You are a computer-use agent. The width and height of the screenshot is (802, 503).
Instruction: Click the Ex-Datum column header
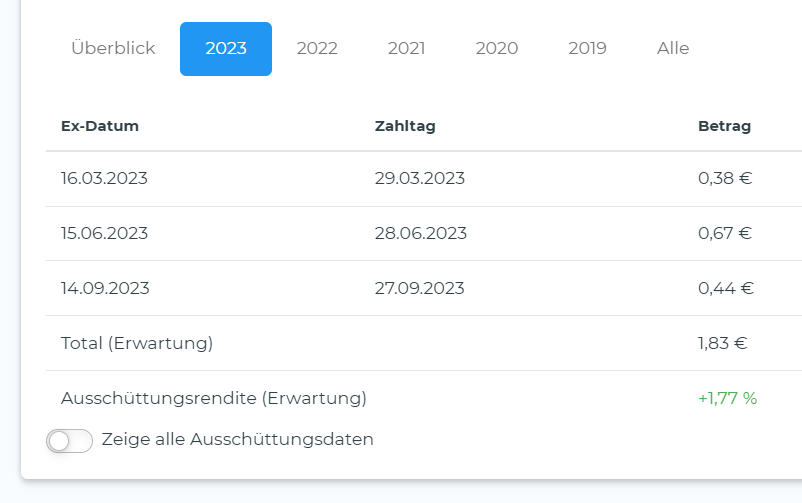click(x=100, y=126)
